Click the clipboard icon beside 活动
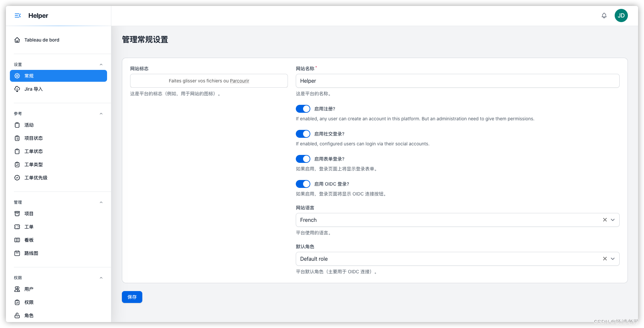Screen dimensions: 644x328 [x=17, y=125]
